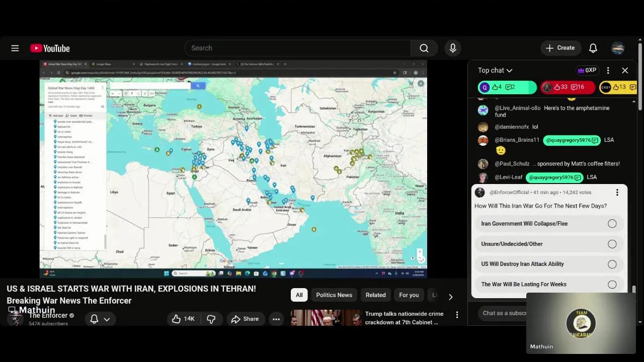Open more actions ellipsis beside Share
This screenshot has height=362, width=644.
[x=276, y=319]
